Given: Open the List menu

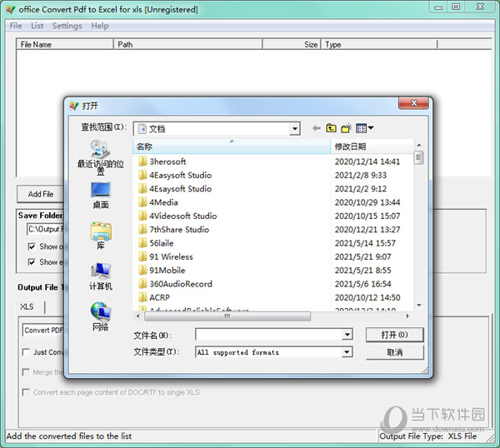Looking at the screenshot, I should (37, 26).
